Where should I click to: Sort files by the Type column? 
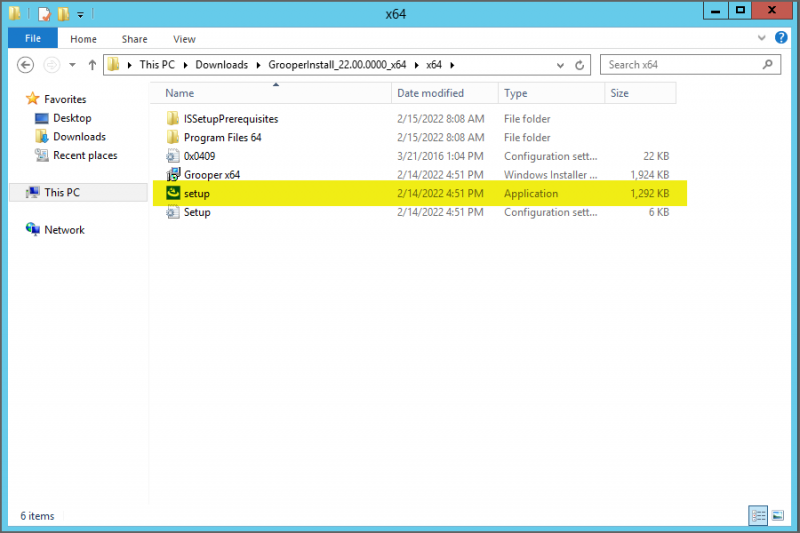click(x=552, y=93)
